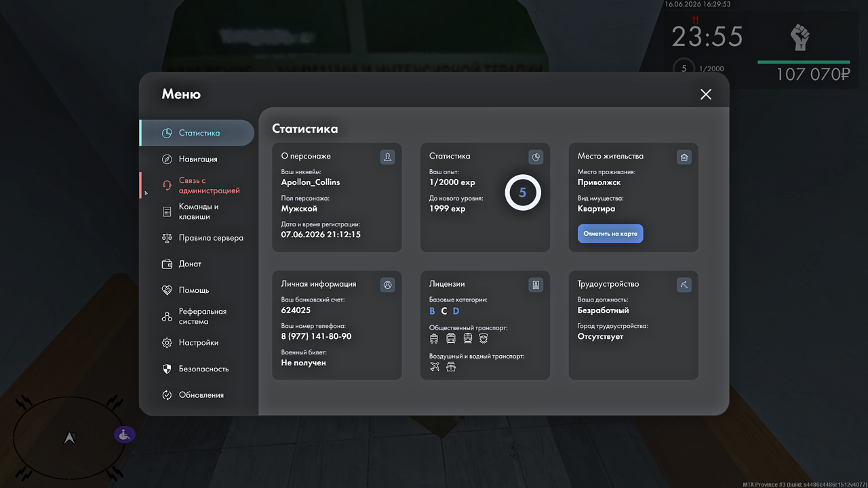
Task: Click the residence name Приволжск
Action: (x=599, y=183)
